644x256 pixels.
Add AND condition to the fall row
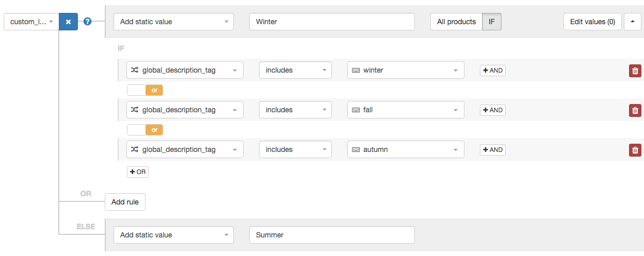click(493, 110)
